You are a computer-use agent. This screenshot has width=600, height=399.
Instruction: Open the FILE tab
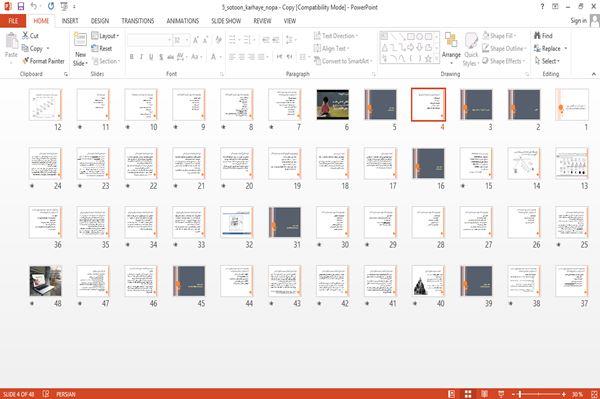pyautogui.click(x=13, y=21)
